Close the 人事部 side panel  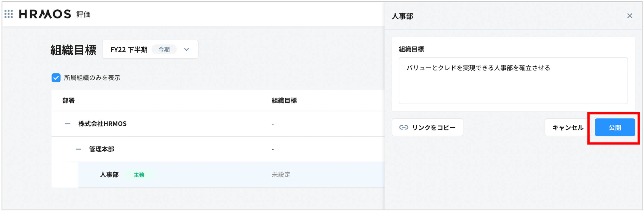630,16
